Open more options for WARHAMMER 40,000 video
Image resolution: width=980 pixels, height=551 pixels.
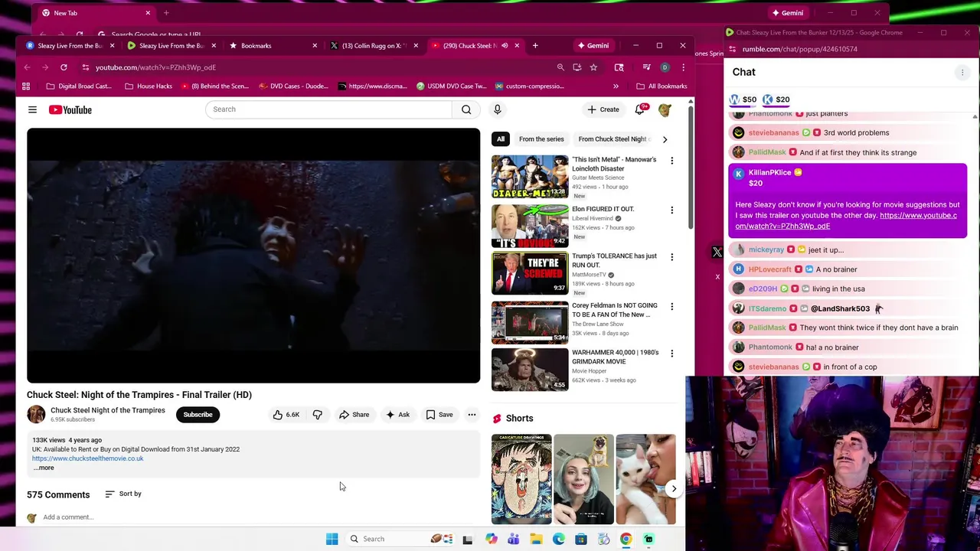click(672, 354)
